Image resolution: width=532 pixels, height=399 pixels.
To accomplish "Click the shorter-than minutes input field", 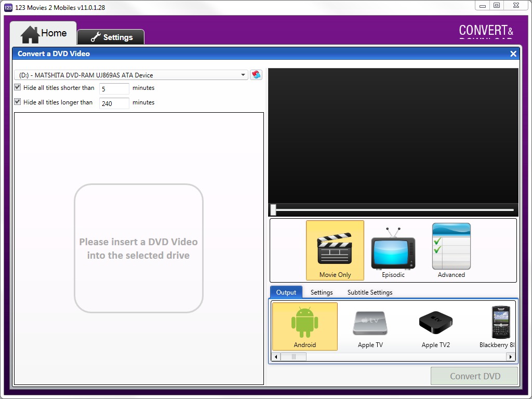I will click(114, 89).
